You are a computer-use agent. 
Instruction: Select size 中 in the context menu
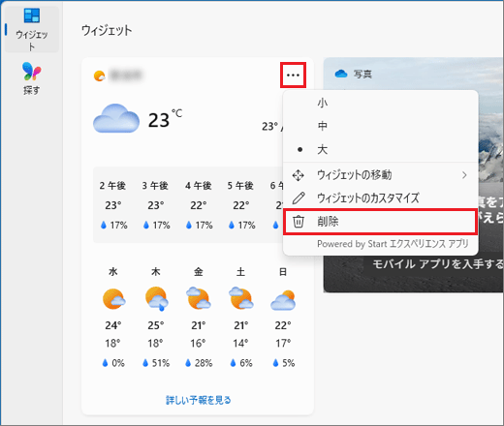pyautogui.click(x=381, y=126)
